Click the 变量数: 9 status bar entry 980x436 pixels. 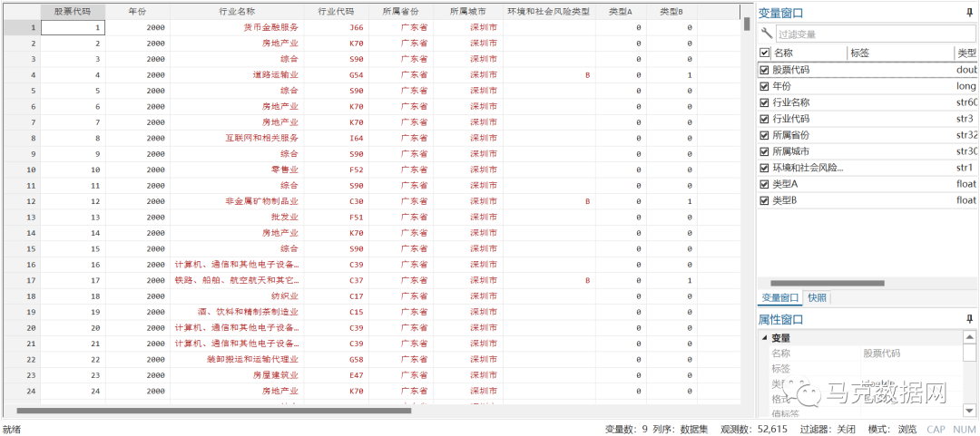tap(625, 429)
